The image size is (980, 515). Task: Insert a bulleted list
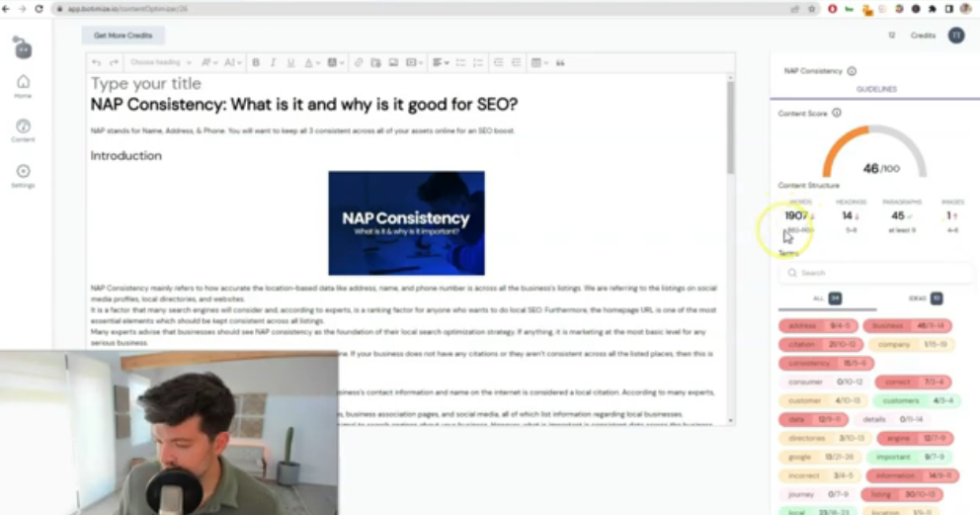tap(460, 62)
